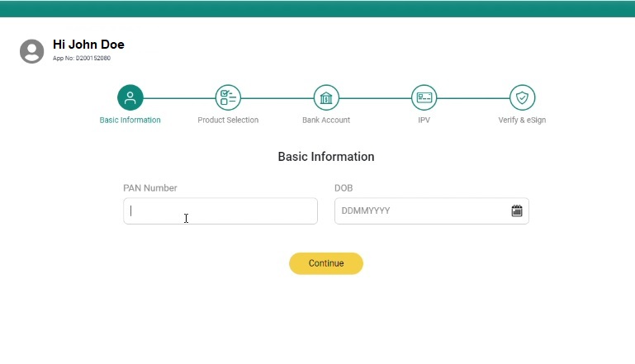635x364 pixels.
Task: Click the Verify & eSign step label
Action: 522,120
